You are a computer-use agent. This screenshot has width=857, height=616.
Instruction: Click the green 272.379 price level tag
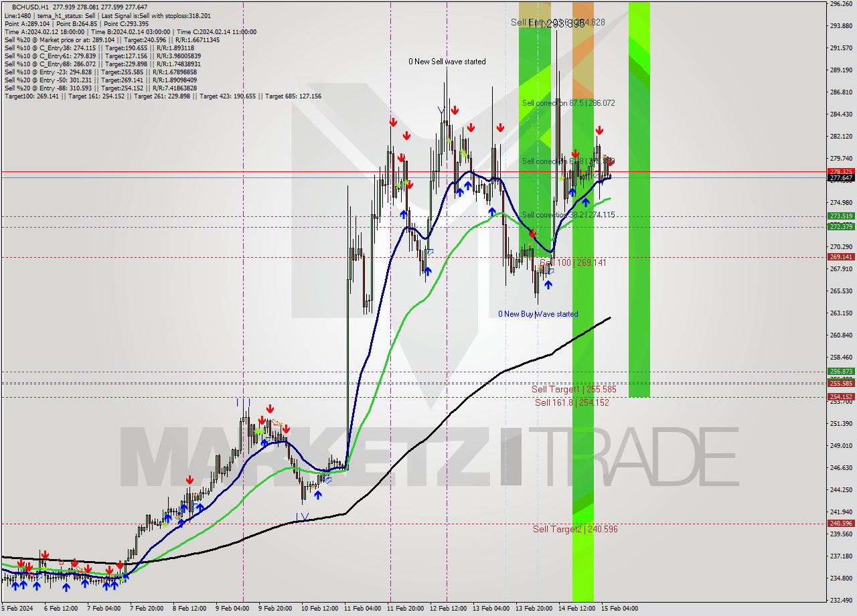[x=842, y=226]
